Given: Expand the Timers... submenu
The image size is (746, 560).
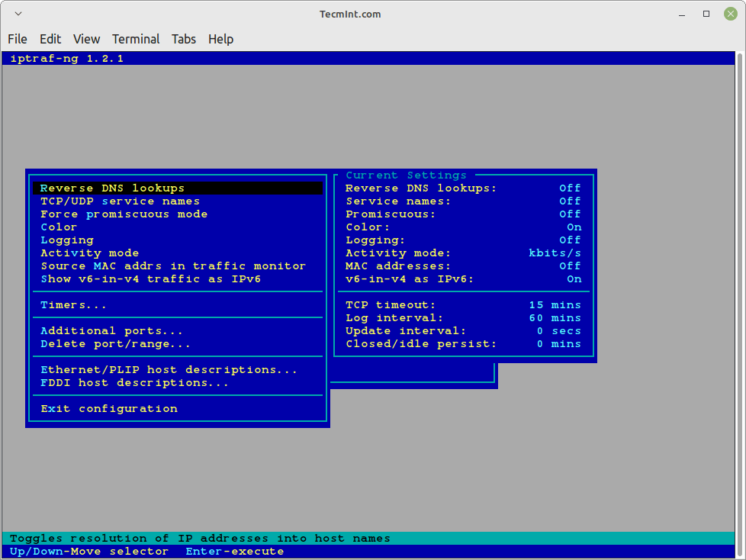Looking at the screenshot, I should [x=73, y=305].
